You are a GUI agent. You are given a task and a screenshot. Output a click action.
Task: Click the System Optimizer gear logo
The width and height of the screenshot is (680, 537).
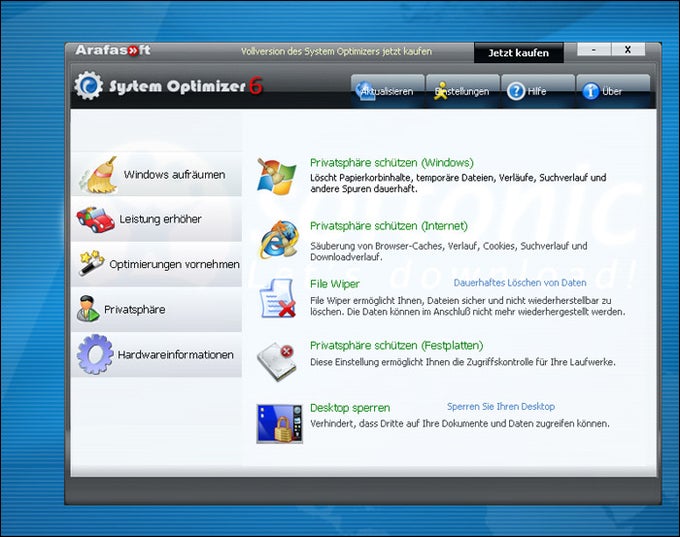[x=88, y=85]
